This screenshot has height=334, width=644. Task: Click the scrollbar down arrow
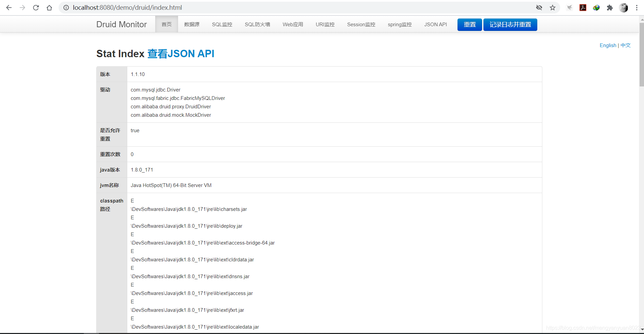click(642, 330)
